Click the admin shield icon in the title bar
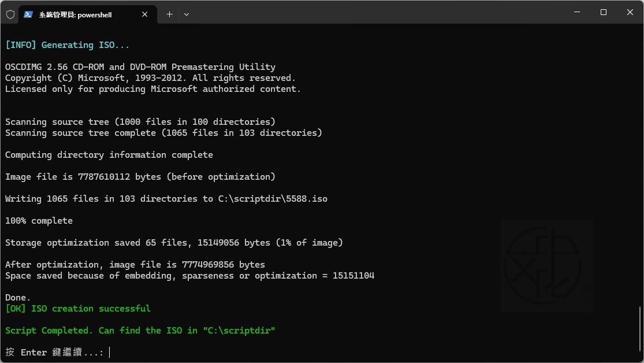644x363 pixels. (10, 14)
